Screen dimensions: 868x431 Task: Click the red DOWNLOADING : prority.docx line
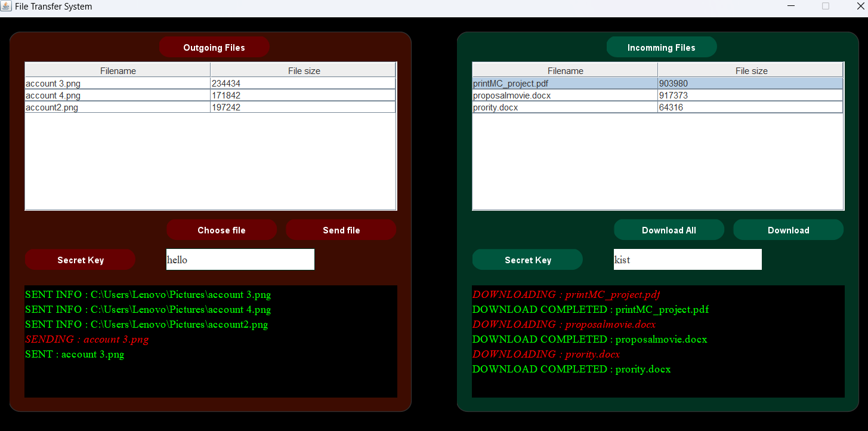click(546, 355)
